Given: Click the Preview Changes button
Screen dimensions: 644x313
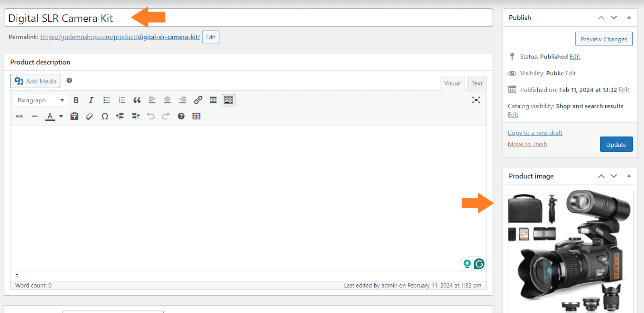Looking at the screenshot, I should coord(604,39).
